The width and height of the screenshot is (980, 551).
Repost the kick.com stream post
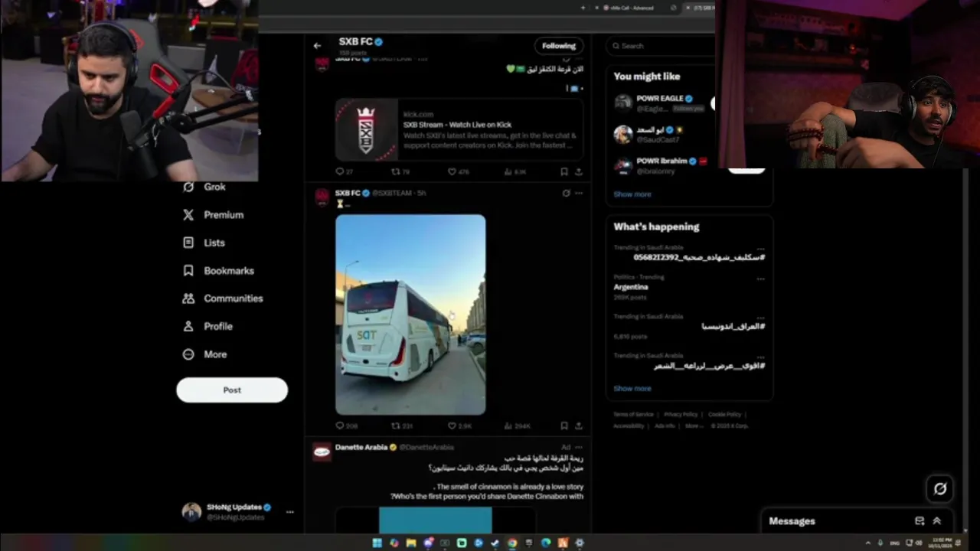point(400,172)
